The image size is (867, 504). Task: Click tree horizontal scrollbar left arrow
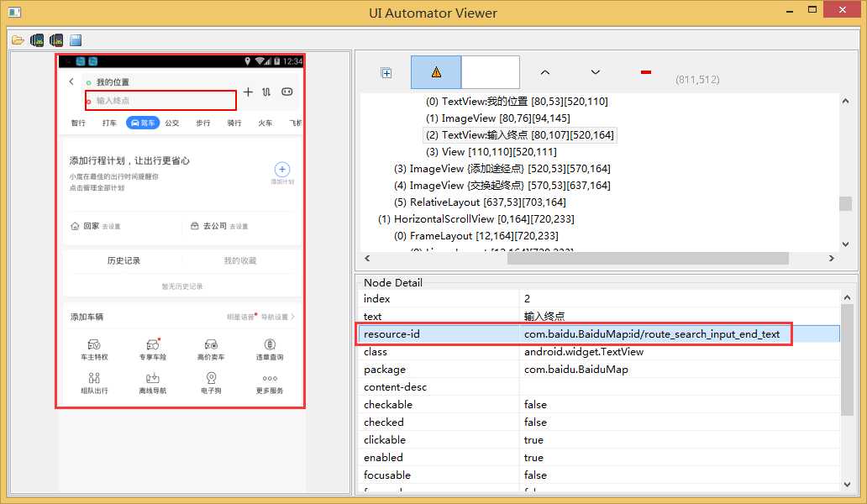point(367,258)
